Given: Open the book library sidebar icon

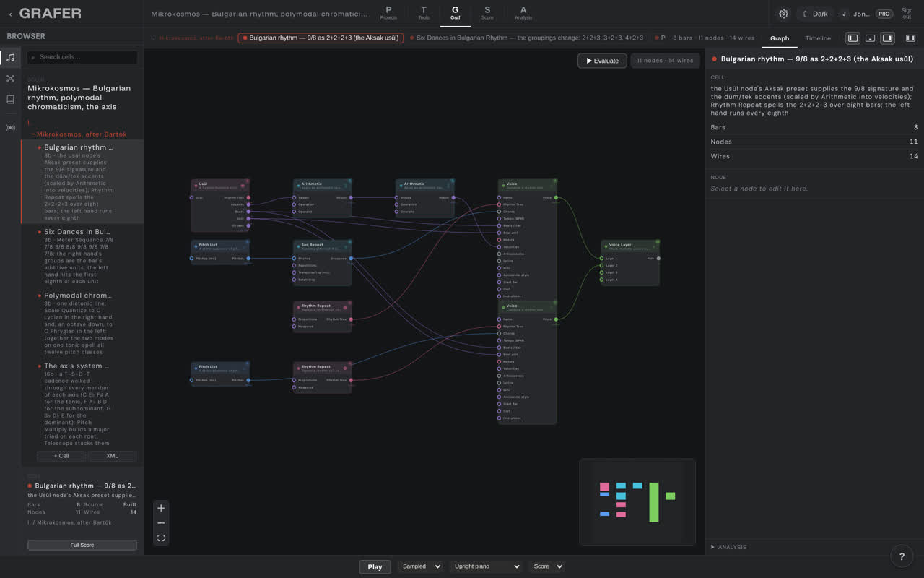Looking at the screenshot, I should tap(10, 100).
